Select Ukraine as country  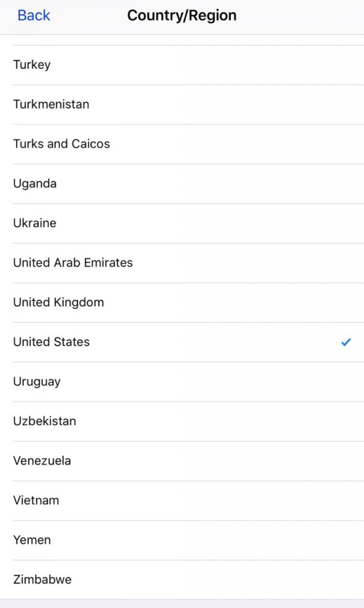[182, 223]
